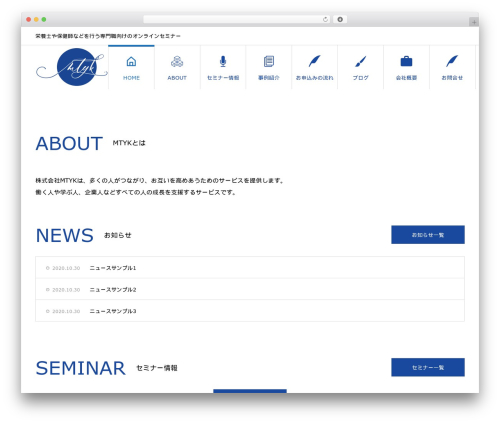
Task: Open the ABOUT menu label
Action: click(177, 78)
